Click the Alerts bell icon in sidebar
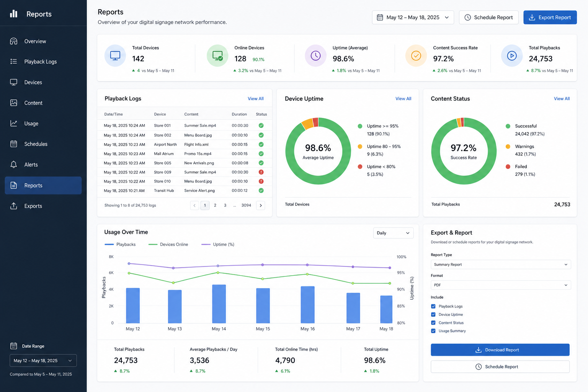 (14, 165)
